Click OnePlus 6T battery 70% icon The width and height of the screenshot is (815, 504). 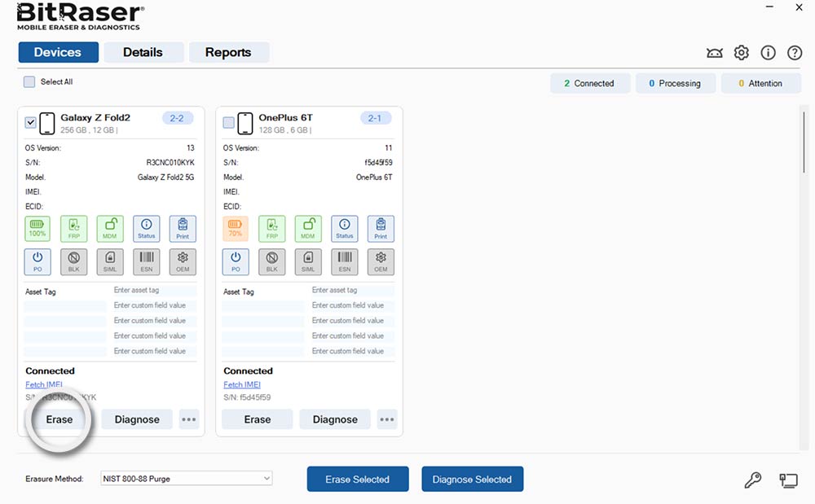(x=236, y=228)
